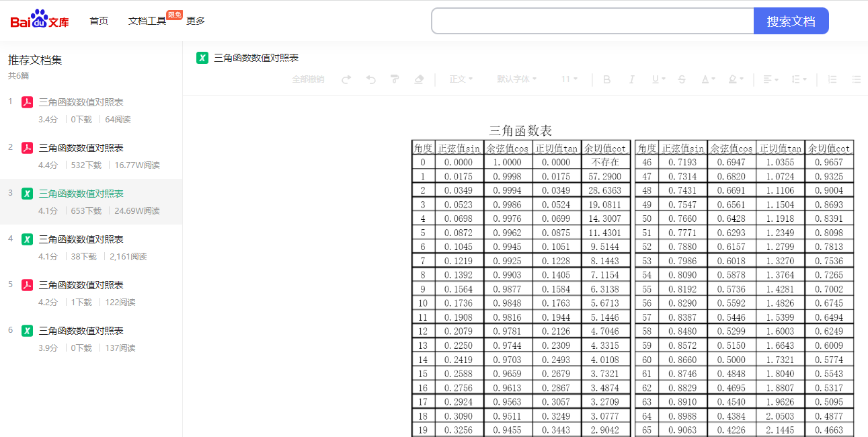The height and width of the screenshot is (437, 868).
Task: Click the 4.4分 rating of document 2
Action: [48, 165]
